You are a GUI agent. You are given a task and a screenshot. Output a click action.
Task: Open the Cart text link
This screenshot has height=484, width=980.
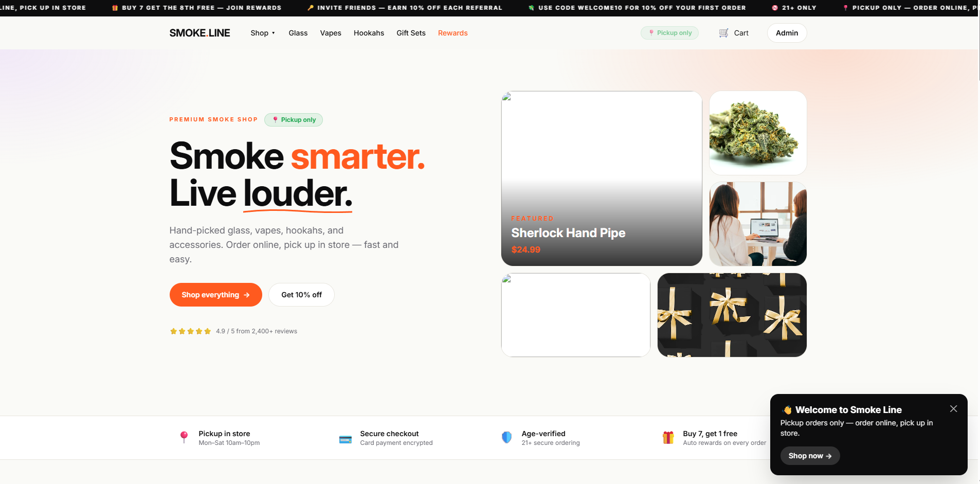coord(741,33)
